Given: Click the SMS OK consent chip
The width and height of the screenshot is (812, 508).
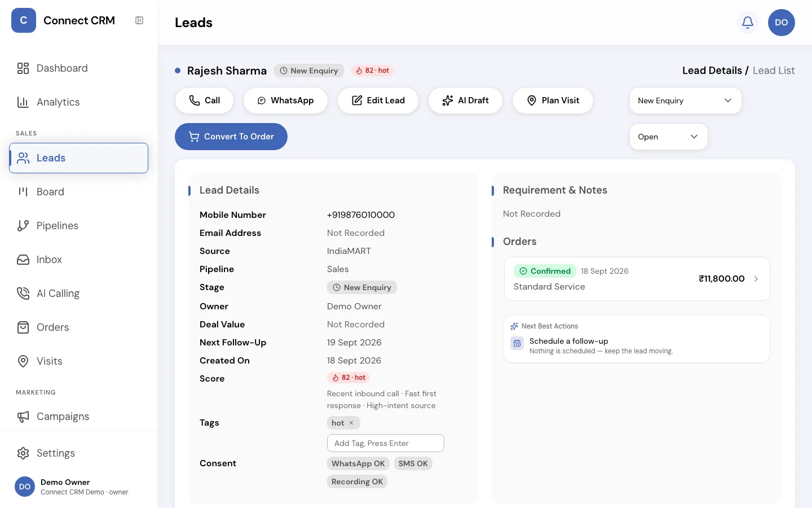Looking at the screenshot, I should click(x=413, y=463).
